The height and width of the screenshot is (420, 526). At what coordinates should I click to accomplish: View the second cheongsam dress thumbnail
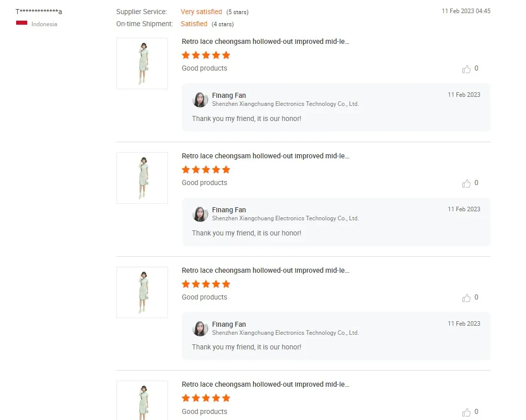(x=142, y=178)
